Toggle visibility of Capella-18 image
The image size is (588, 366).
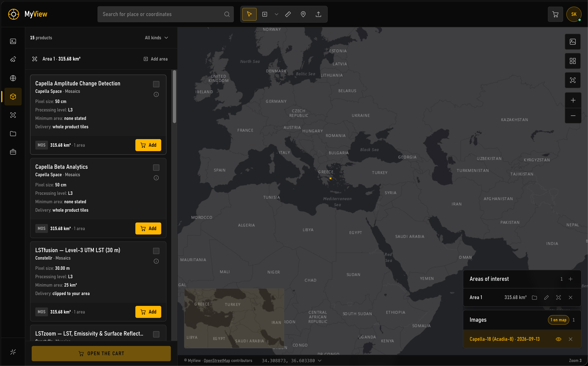pos(559,339)
